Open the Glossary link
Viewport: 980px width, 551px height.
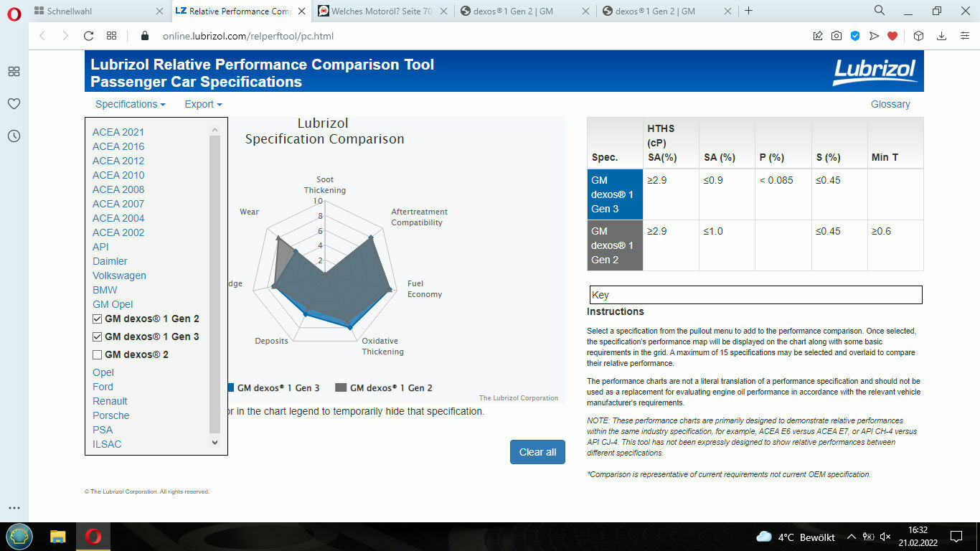(890, 104)
